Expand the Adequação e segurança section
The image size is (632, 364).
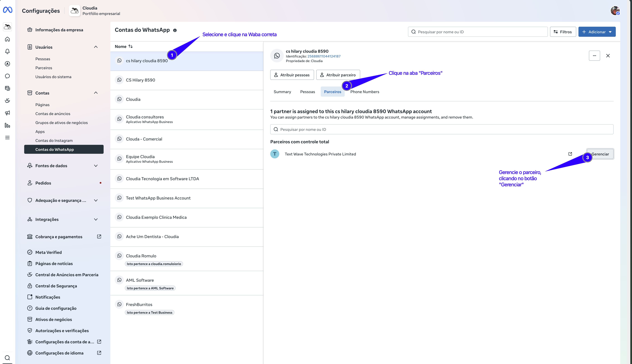click(x=96, y=200)
